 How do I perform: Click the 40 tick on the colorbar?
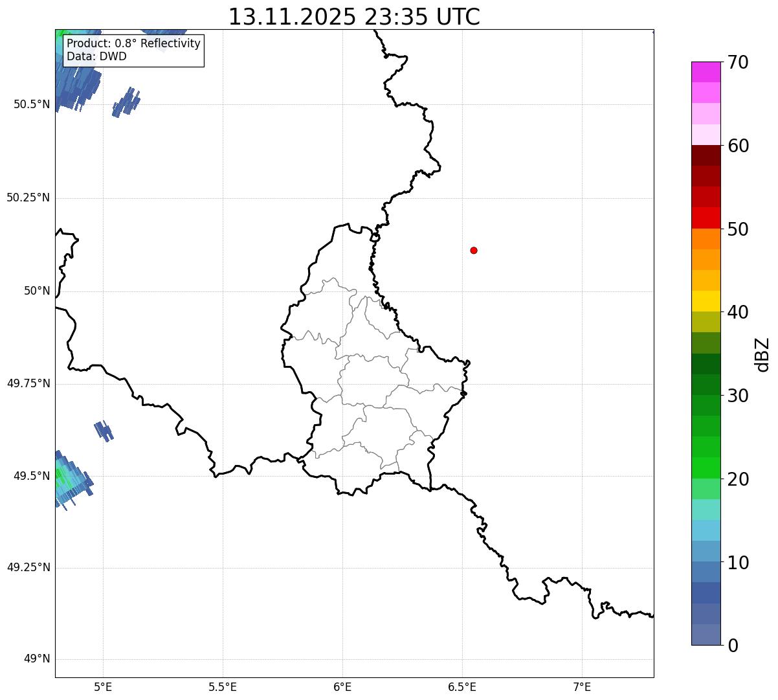(x=738, y=312)
